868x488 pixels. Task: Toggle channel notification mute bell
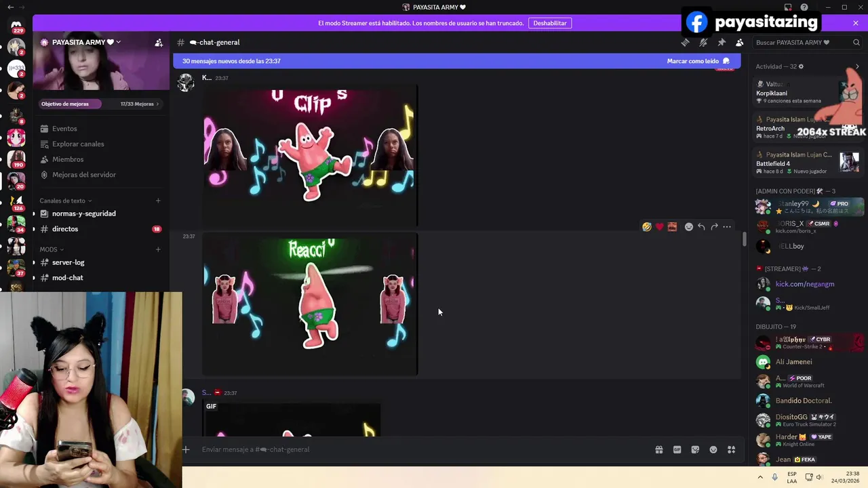703,42
